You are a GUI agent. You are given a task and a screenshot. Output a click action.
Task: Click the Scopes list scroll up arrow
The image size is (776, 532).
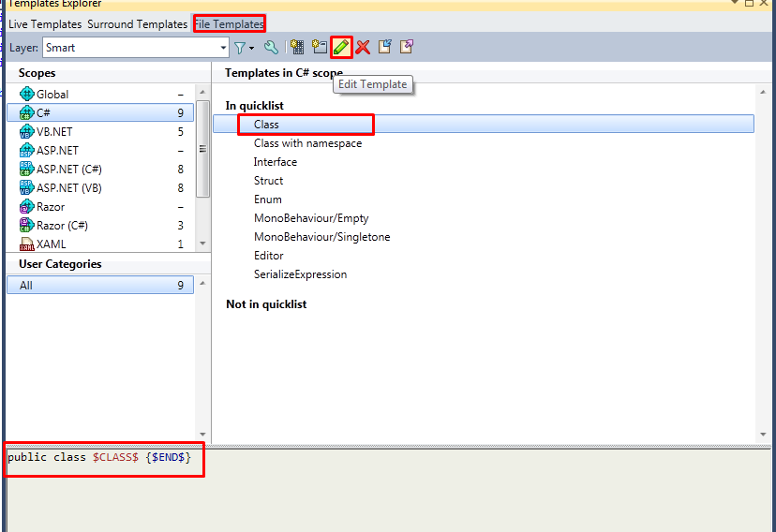(202, 93)
